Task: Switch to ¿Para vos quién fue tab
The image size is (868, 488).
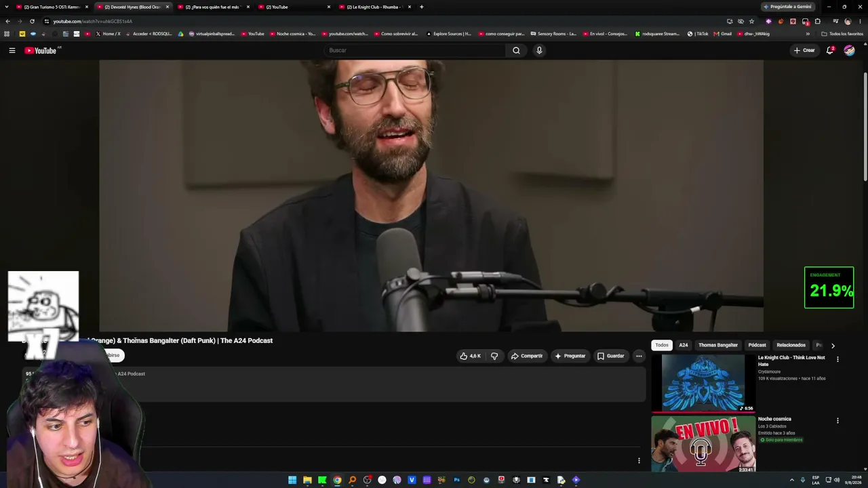Action: (x=212, y=7)
